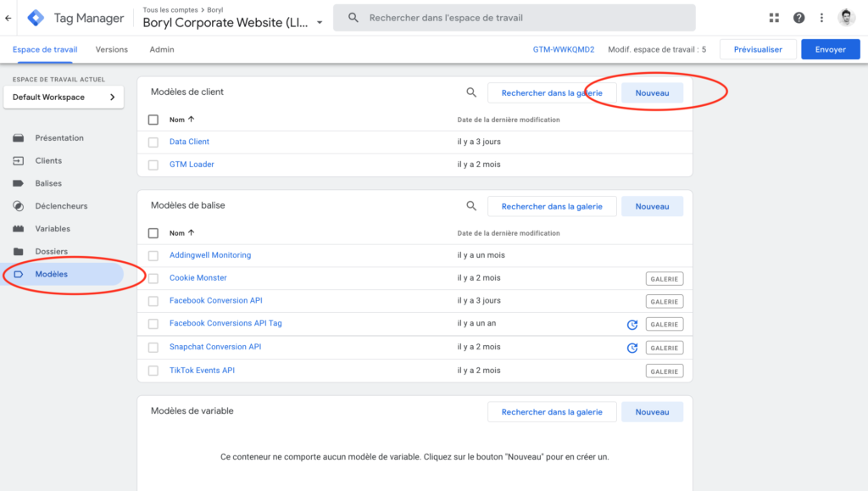Screen dimensions: 868x491
Task: Click the back arrow icon
Action: pos(8,18)
